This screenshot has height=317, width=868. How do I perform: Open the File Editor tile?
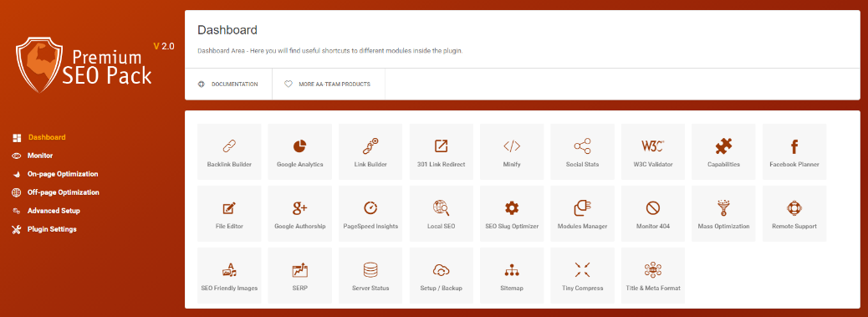[x=229, y=213]
